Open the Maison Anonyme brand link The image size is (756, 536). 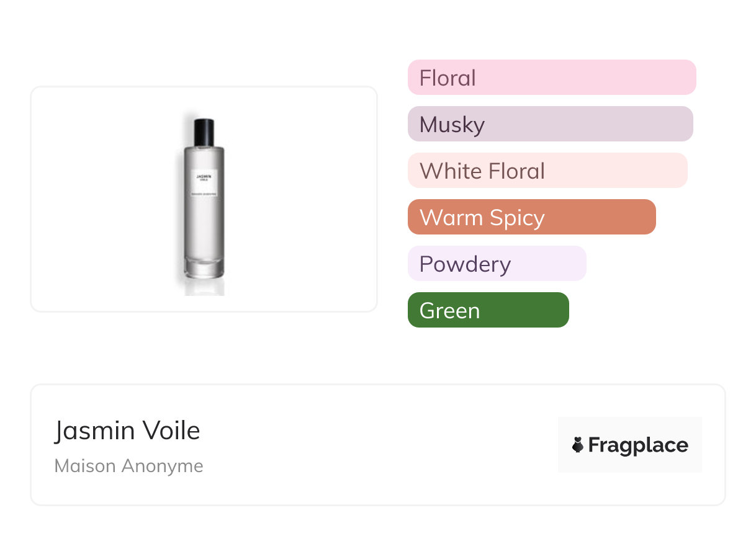(x=128, y=466)
